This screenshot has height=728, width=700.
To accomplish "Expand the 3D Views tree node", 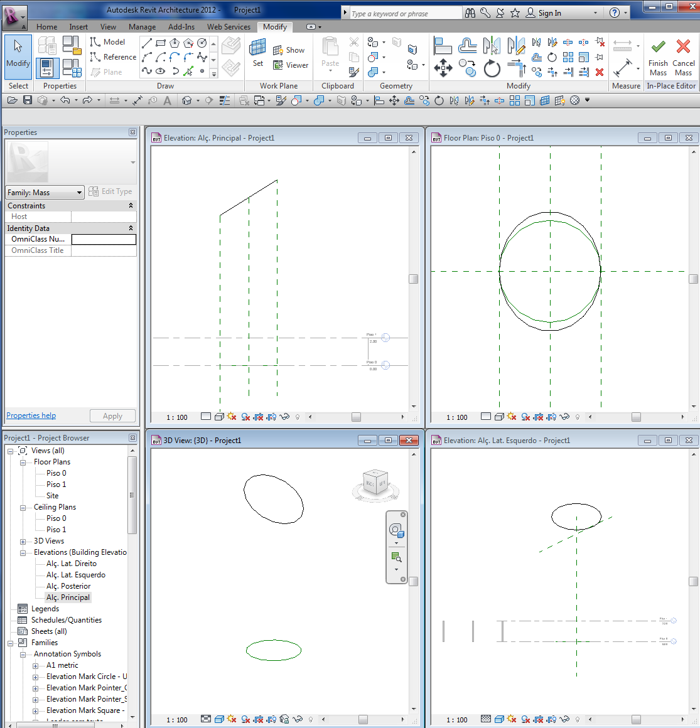I will click(x=23, y=542).
